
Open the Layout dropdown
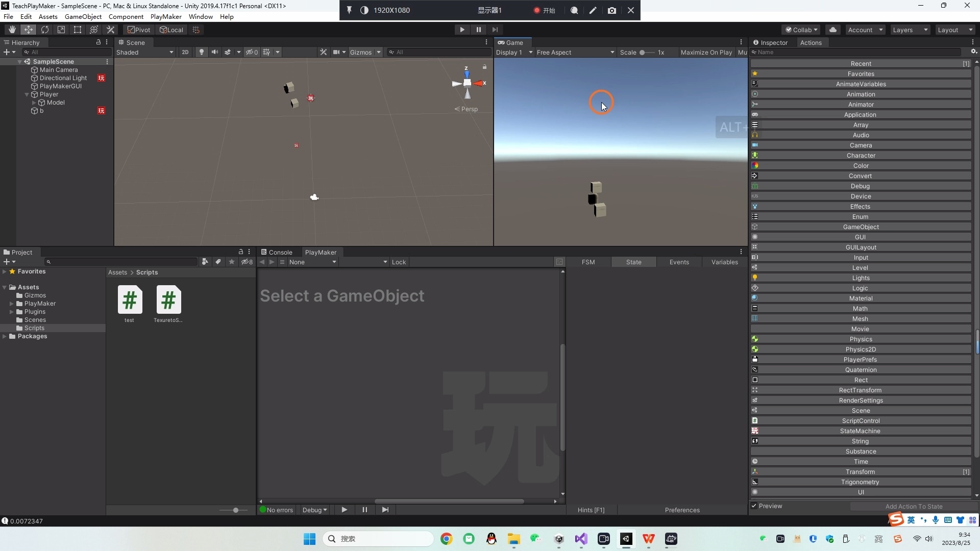pyautogui.click(x=955, y=30)
